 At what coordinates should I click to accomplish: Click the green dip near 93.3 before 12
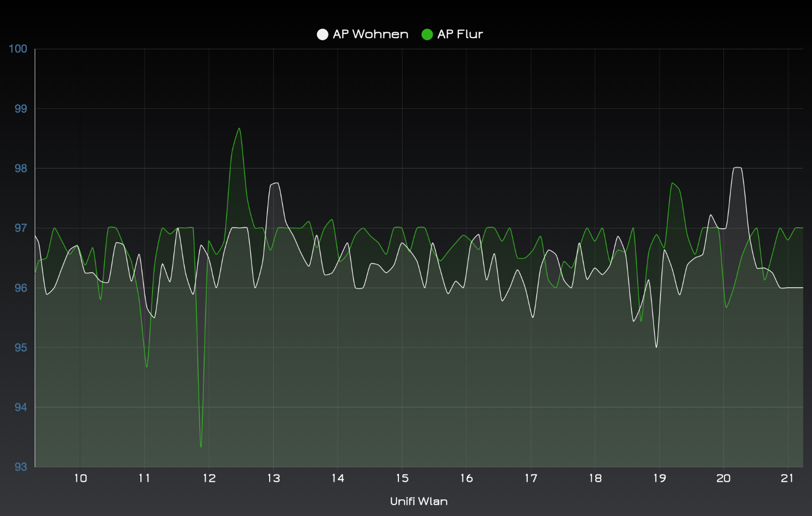[201, 447]
